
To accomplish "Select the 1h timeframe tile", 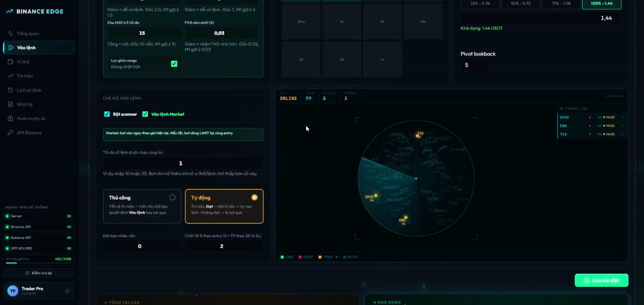I will (x=342, y=22).
